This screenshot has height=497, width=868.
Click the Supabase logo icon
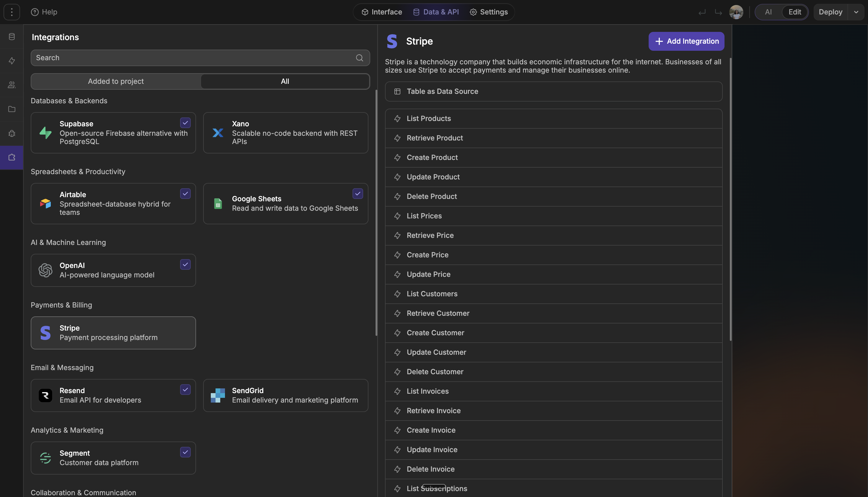(x=45, y=133)
